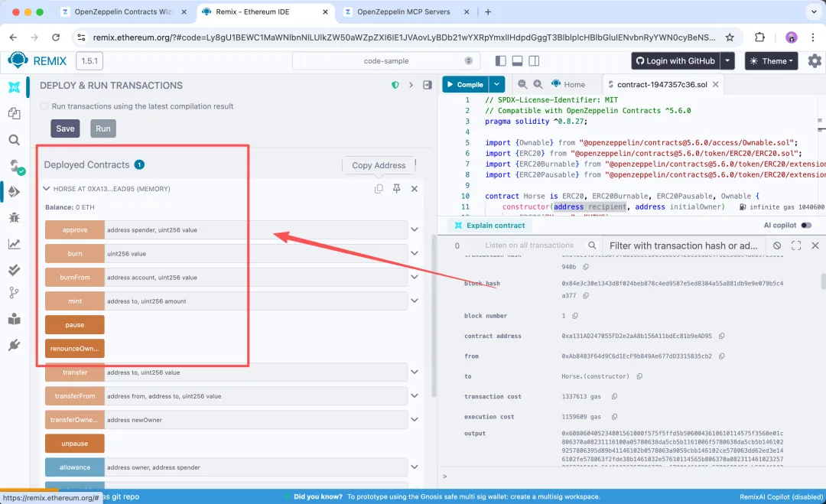Expand the approve function parameters
The width and height of the screenshot is (826, 504).
tap(415, 229)
